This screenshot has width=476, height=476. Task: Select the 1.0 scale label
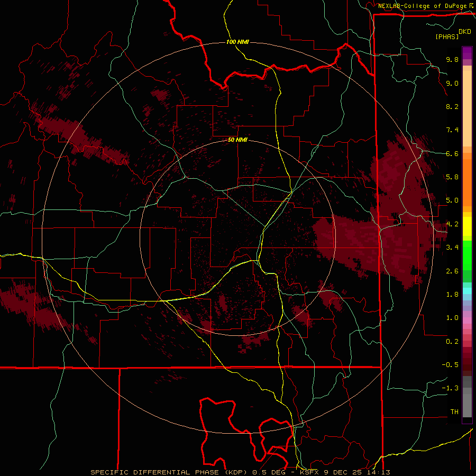point(452,318)
